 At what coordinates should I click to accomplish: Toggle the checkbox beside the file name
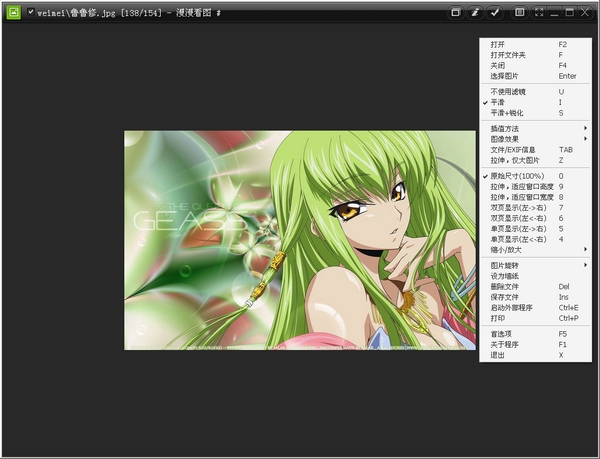31,12
